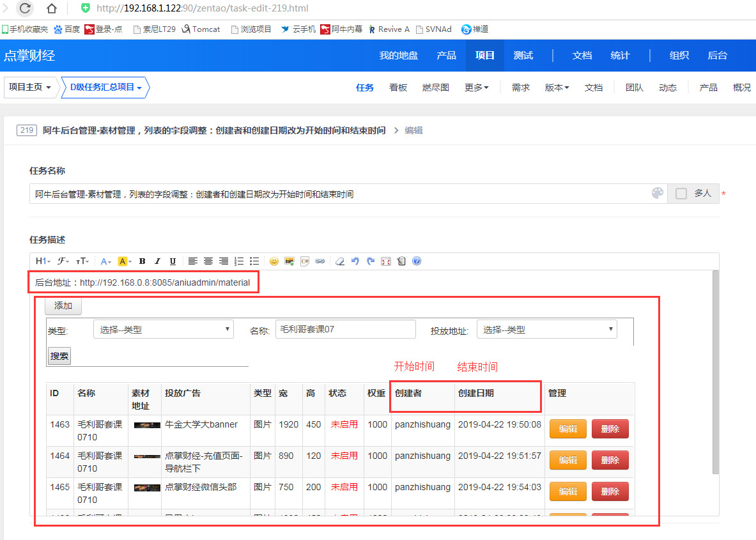Open the D级任务汇总项目 project dropdown

coord(105,88)
